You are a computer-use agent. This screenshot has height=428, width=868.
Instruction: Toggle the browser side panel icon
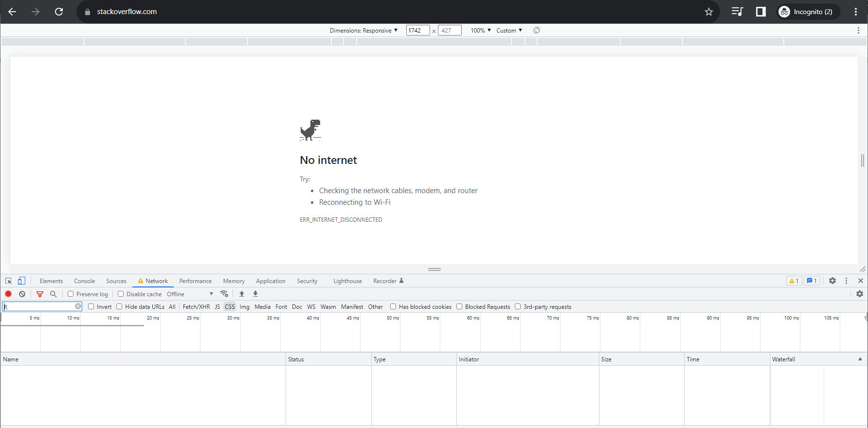tap(761, 12)
